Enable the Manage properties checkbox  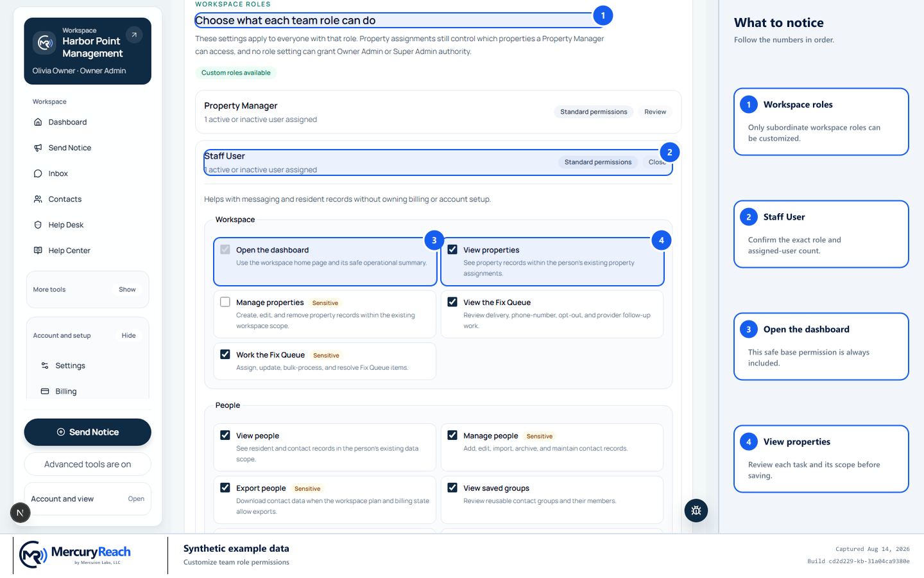coord(225,302)
